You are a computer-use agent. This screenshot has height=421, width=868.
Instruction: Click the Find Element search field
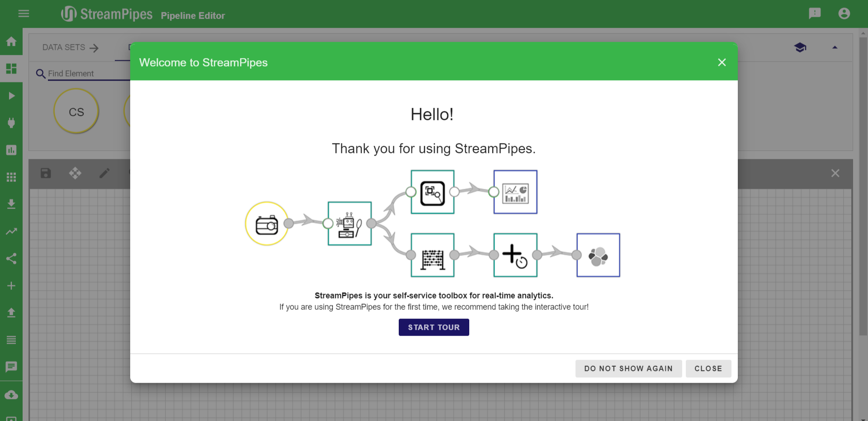click(x=88, y=74)
